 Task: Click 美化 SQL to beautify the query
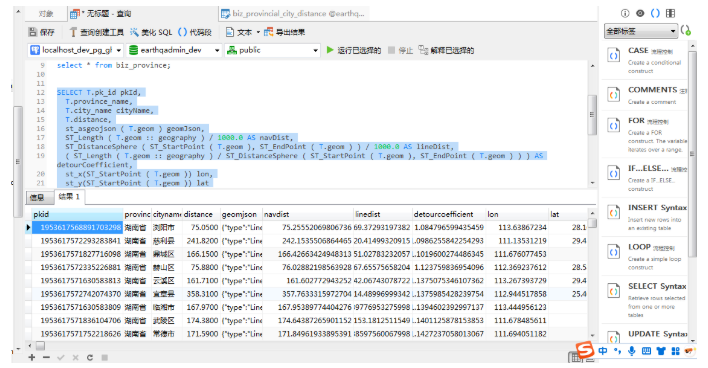point(151,32)
